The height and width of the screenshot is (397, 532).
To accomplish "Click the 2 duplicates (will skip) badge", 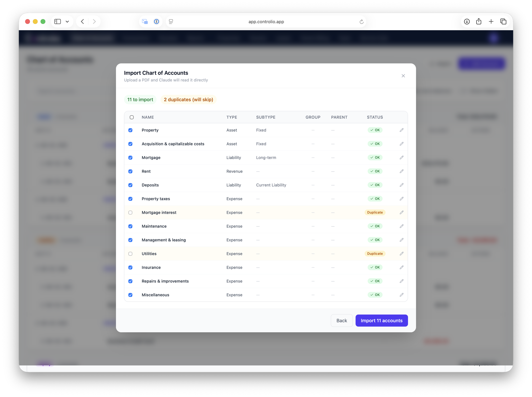I will point(188,99).
